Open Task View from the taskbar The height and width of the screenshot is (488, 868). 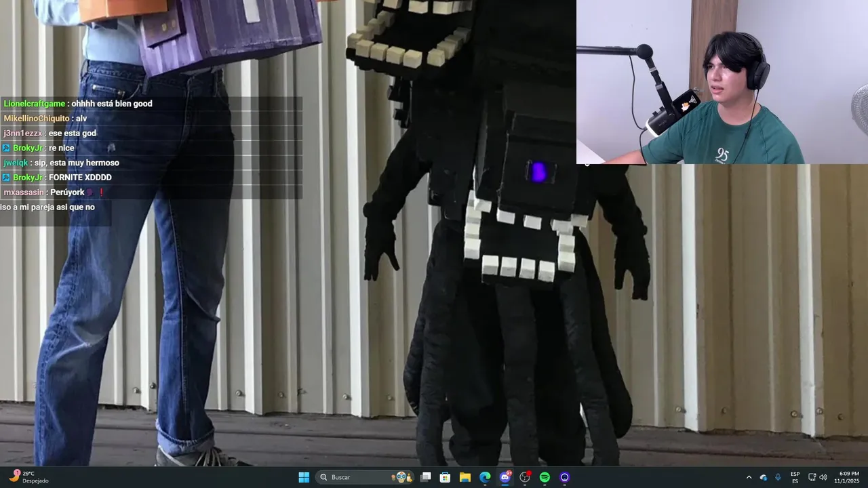click(x=425, y=477)
